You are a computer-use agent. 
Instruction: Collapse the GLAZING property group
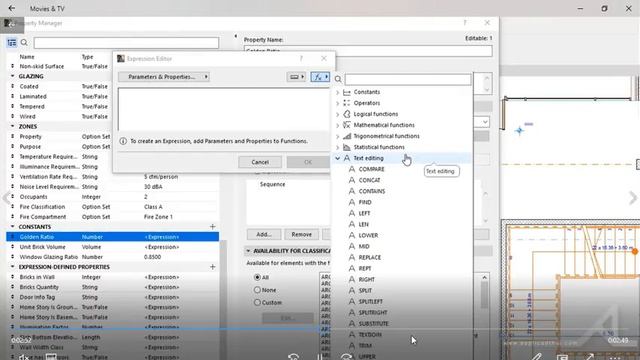click(x=12, y=76)
